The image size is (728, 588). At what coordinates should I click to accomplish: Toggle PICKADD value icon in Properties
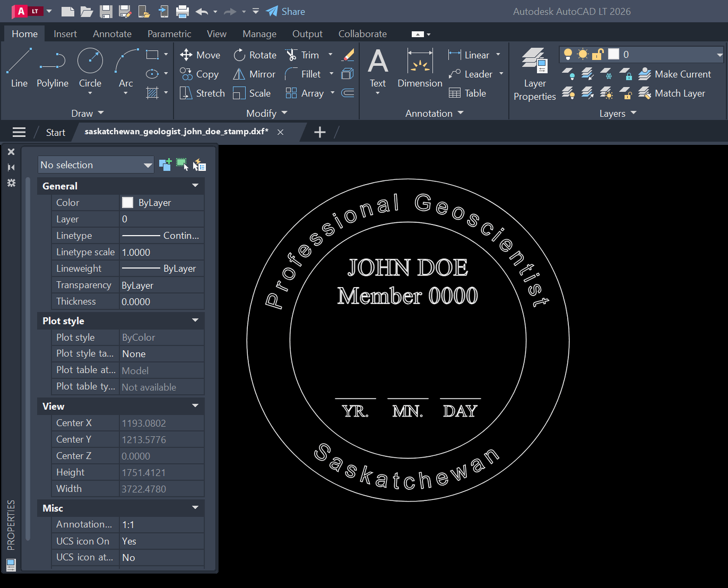165,165
